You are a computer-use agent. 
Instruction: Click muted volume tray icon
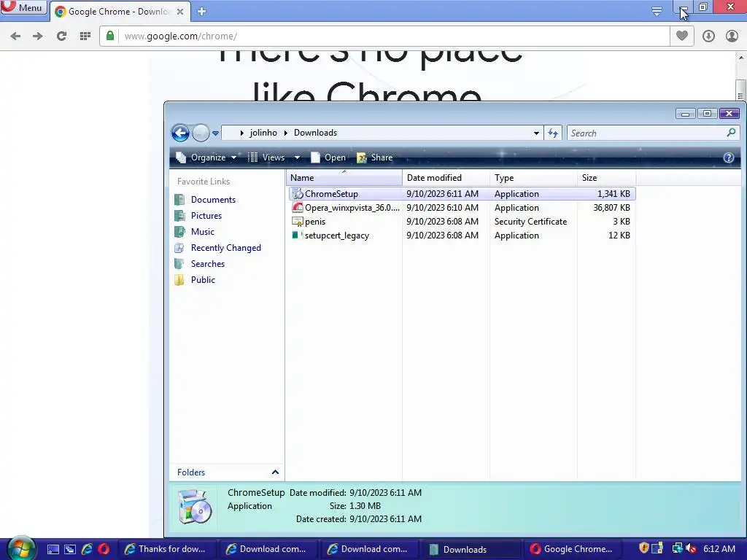click(691, 548)
